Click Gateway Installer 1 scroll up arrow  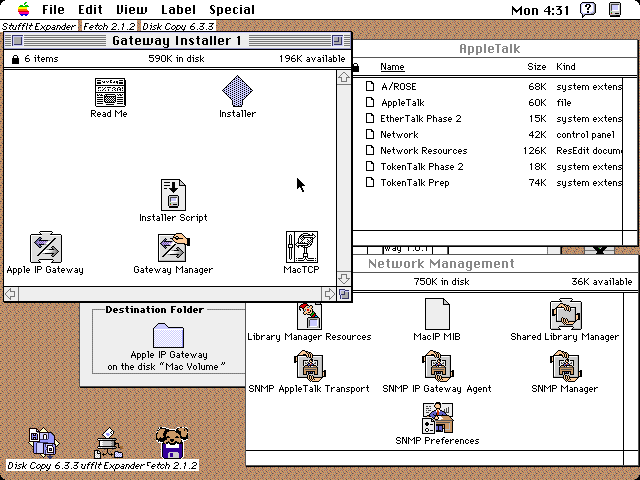click(x=344, y=77)
